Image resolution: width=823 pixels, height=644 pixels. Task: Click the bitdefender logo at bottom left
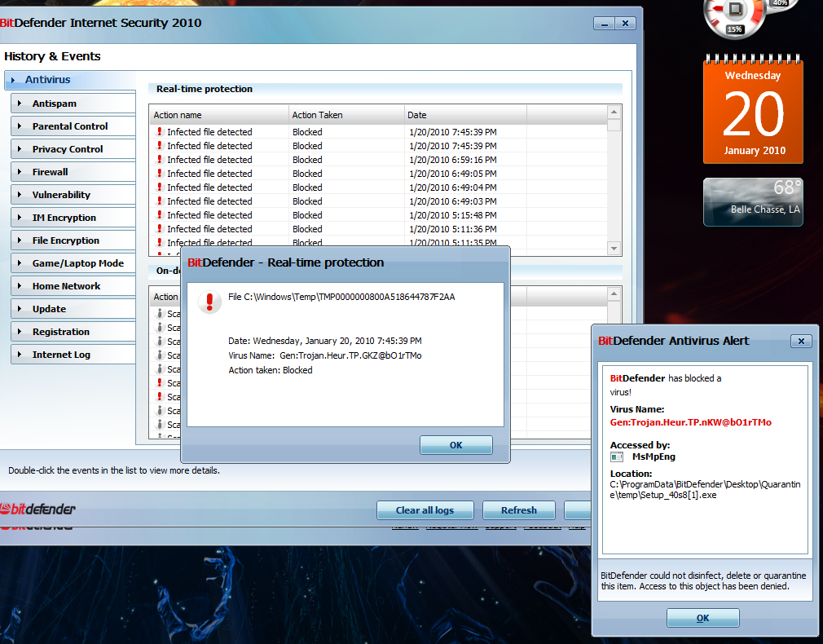(x=37, y=509)
